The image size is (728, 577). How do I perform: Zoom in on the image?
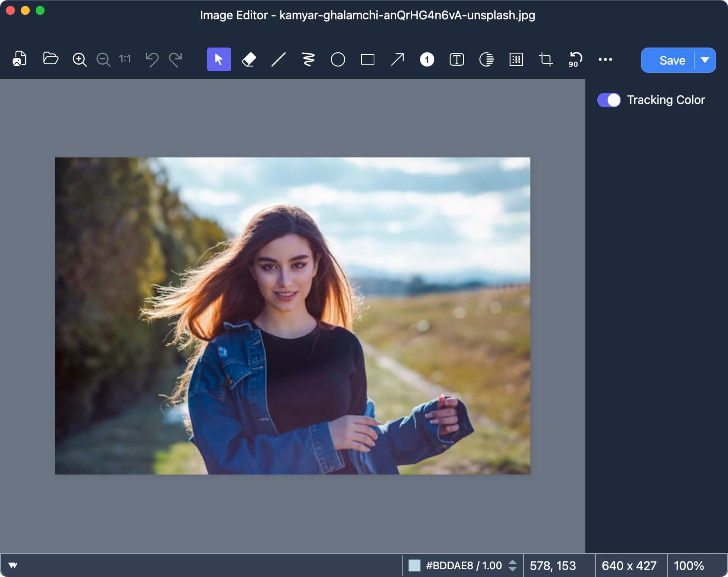pos(79,59)
